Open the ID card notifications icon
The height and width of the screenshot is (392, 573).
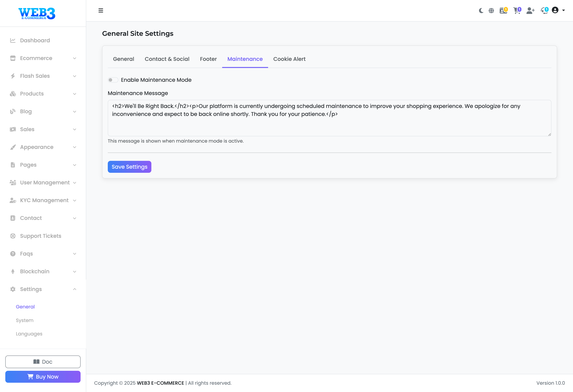(x=503, y=11)
